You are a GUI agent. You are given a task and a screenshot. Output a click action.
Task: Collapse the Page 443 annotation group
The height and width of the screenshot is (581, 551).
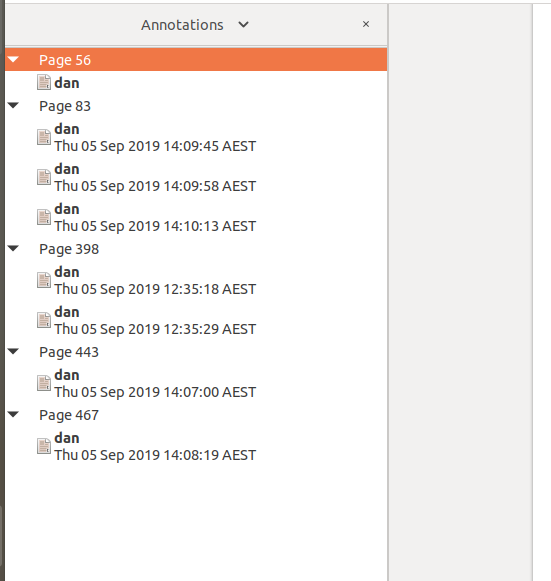pyautogui.click(x=13, y=352)
